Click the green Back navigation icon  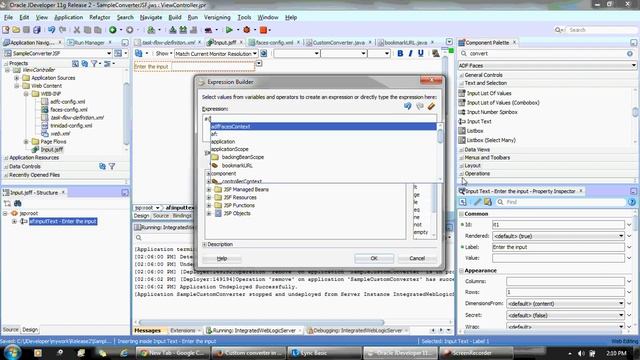pyautogui.click(x=113, y=30)
